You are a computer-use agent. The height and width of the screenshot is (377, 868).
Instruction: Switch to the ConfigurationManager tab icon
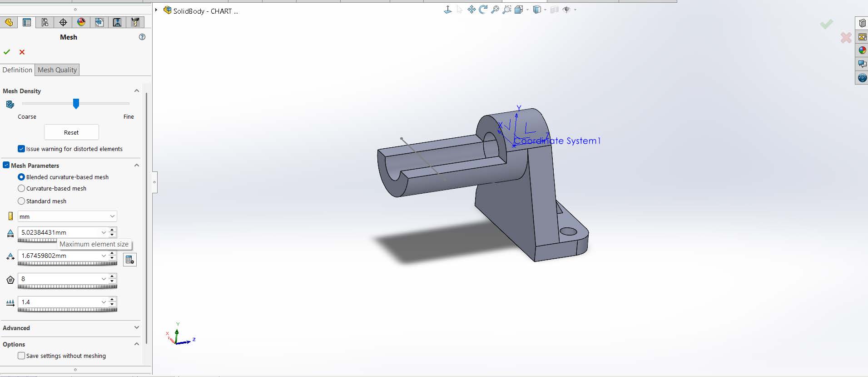click(x=45, y=22)
